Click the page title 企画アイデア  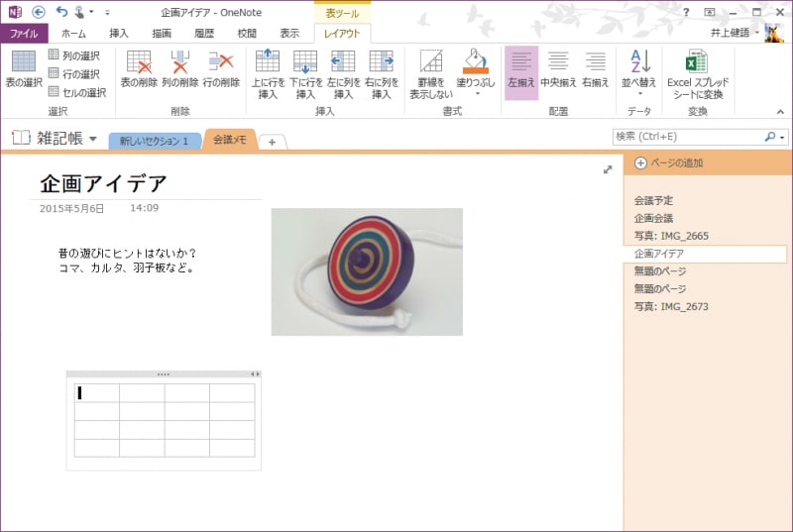tap(103, 183)
